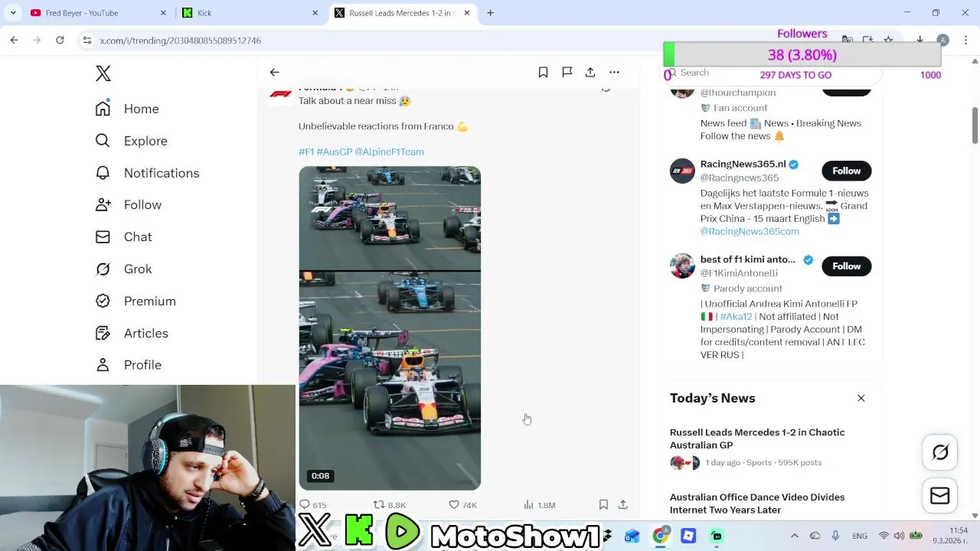The image size is (980, 551).
Task: Click the Grok floating button
Action: pos(940,452)
